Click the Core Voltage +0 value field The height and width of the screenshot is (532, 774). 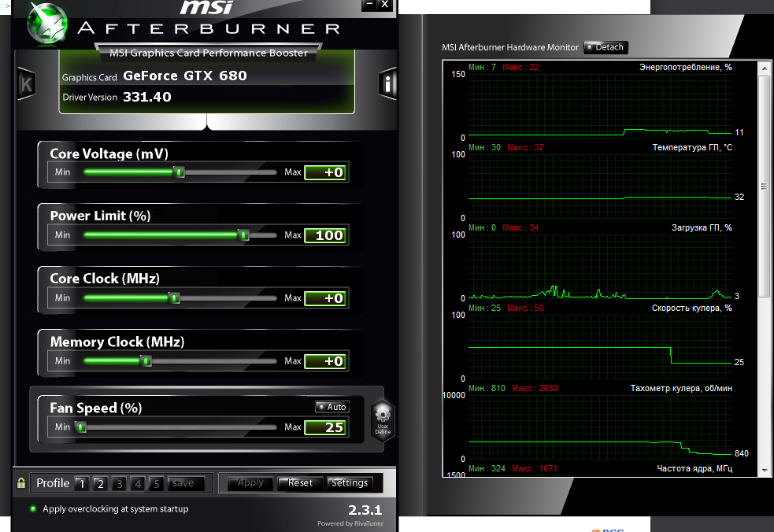(325, 172)
